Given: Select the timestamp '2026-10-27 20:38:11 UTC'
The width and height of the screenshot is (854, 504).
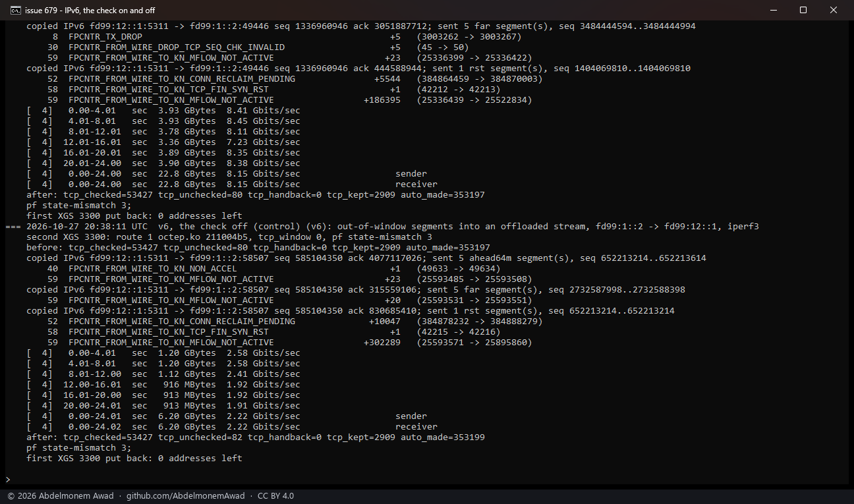Looking at the screenshot, I should click(x=87, y=227).
